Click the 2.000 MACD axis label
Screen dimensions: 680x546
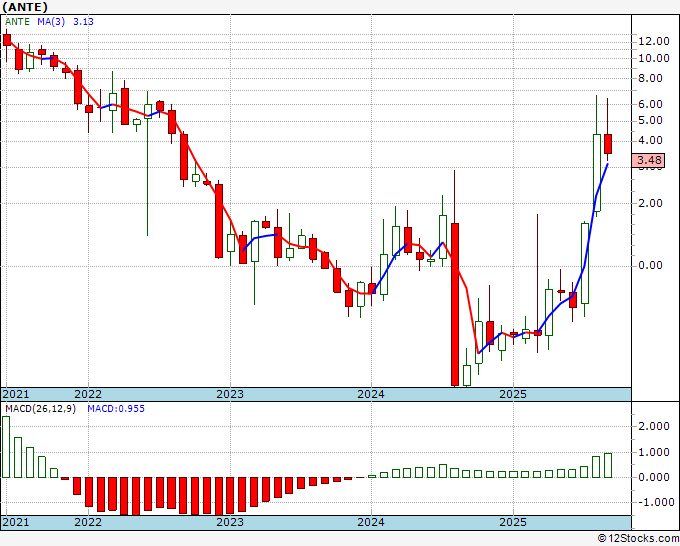pyautogui.click(x=654, y=426)
